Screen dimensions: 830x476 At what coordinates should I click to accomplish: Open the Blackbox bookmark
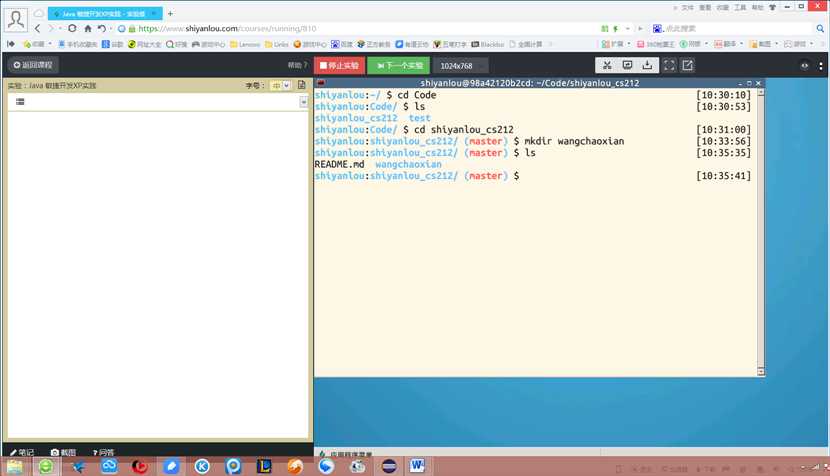(x=488, y=44)
